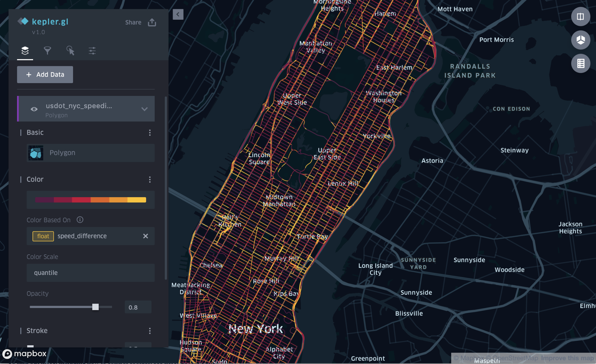Hide the usdot_nyc_speedi layer with eye icon
596x364 pixels.
point(34,109)
